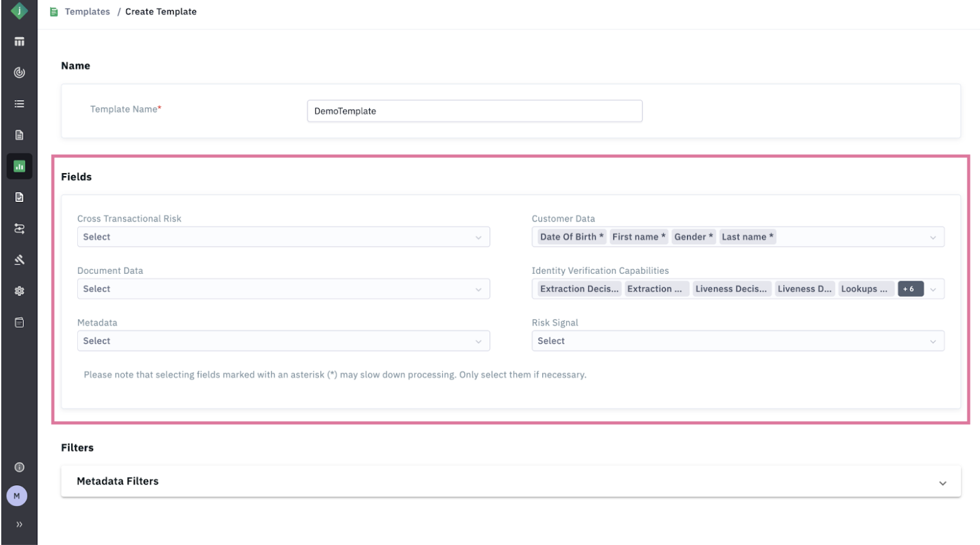Select the highlighted bar chart sidebar icon
This screenshot has width=980, height=545.
click(19, 166)
